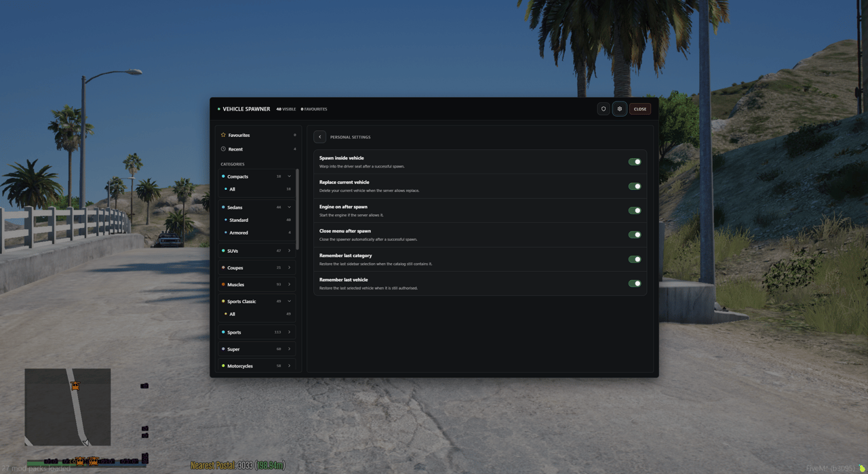The image size is (868, 474).
Task: Open the shield admin panel icon
Action: click(x=604, y=108)
